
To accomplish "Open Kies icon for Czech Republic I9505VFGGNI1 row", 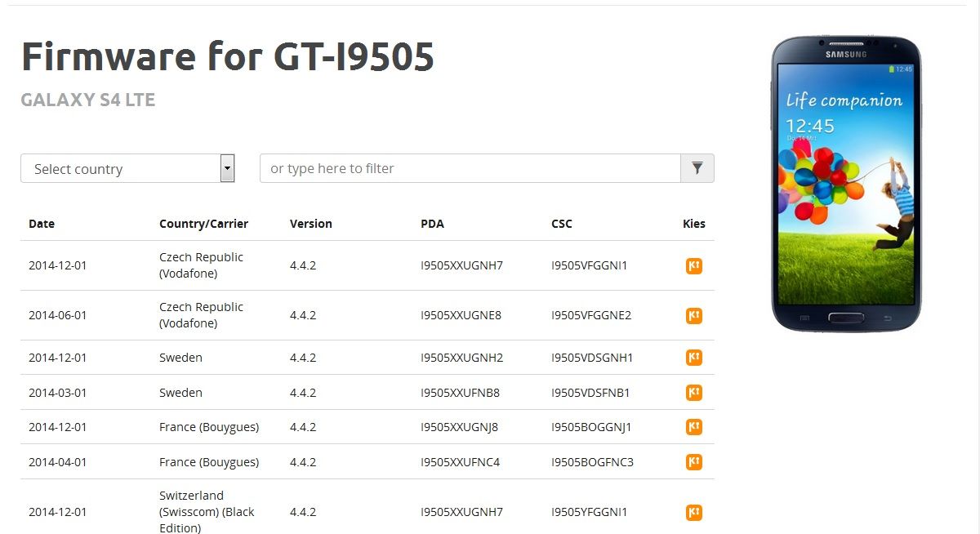I will pyautogui.click(x=694, y=265).
